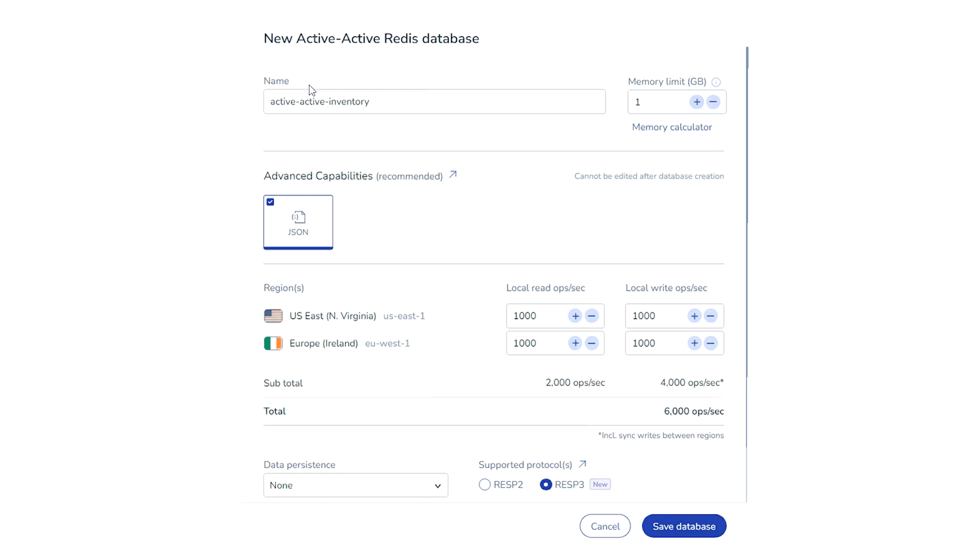Click the Save database button
980x551 pixels.
[x=684, y=526]
